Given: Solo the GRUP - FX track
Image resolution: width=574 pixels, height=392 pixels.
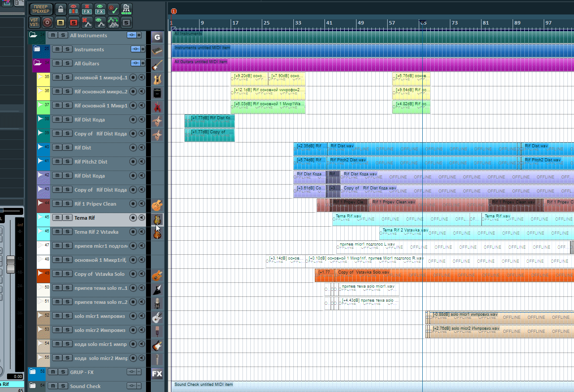Looking at the screenshot, I should tap(63, 372).
